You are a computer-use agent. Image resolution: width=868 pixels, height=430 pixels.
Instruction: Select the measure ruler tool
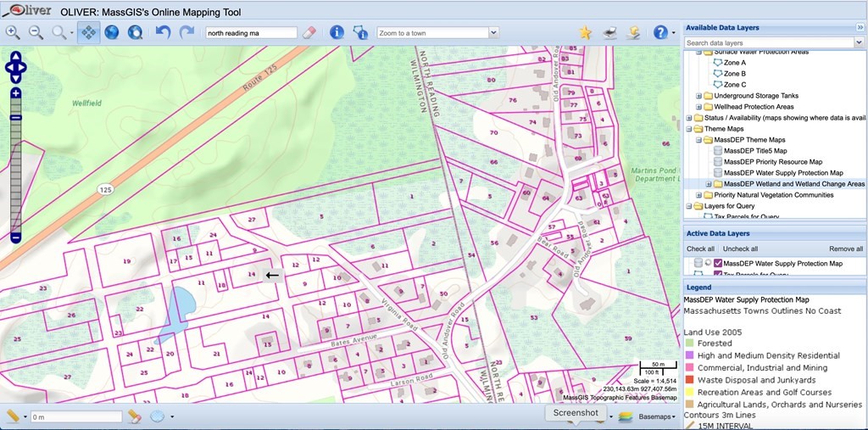click(12, 416)
